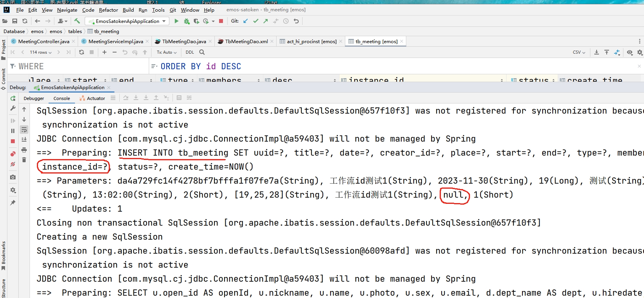Screen dimensions: 644x298
Task: Commit changes with the green Git checkmark
Action: pos(256,21)
